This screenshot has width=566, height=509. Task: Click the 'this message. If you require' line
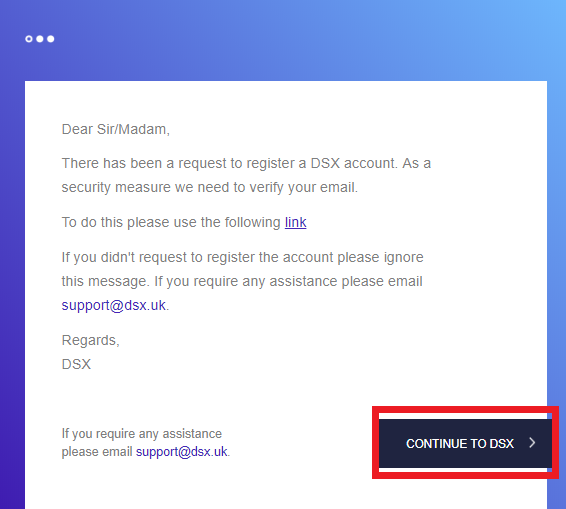(x=242, y=281)
